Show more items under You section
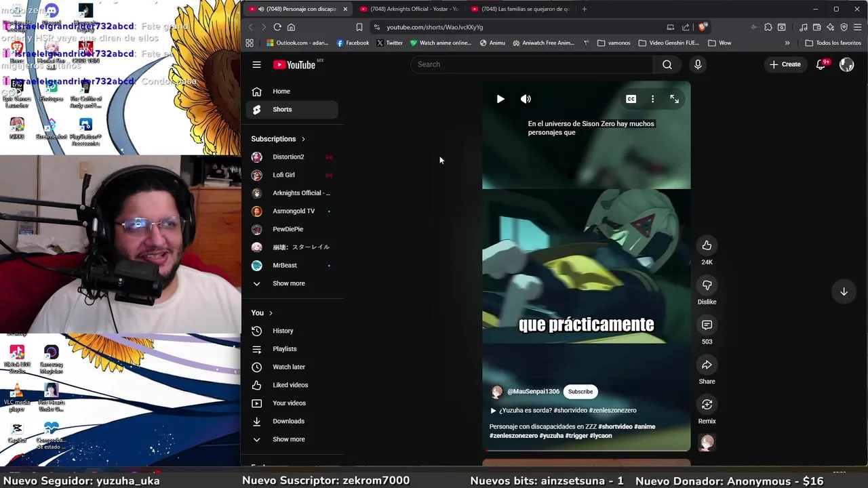 coord(293,439)
